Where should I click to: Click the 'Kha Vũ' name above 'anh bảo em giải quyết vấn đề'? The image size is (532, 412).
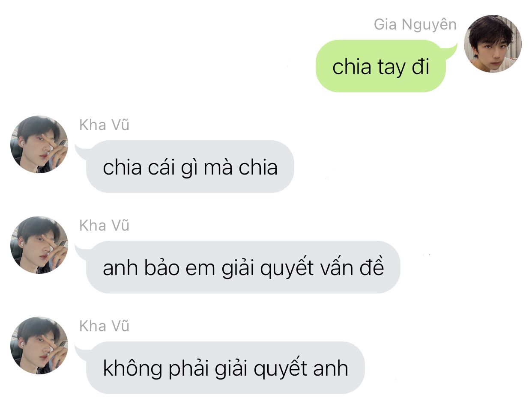click(x=104, y=225)
